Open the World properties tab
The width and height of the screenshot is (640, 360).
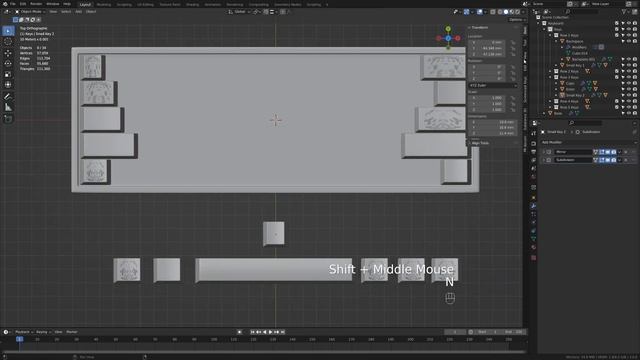(533, 176)
